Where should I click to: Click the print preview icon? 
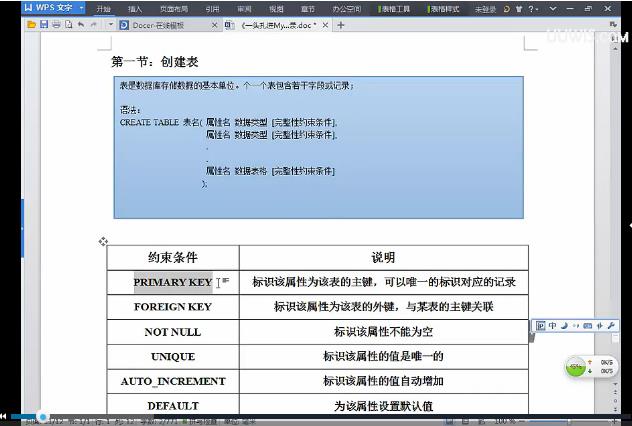[69, 25]
